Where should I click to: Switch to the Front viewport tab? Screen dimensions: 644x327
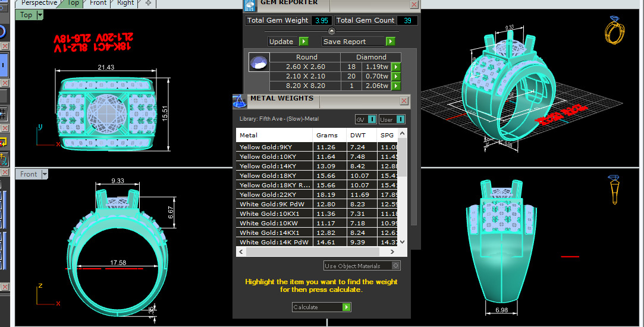click(x=98, y=3)
